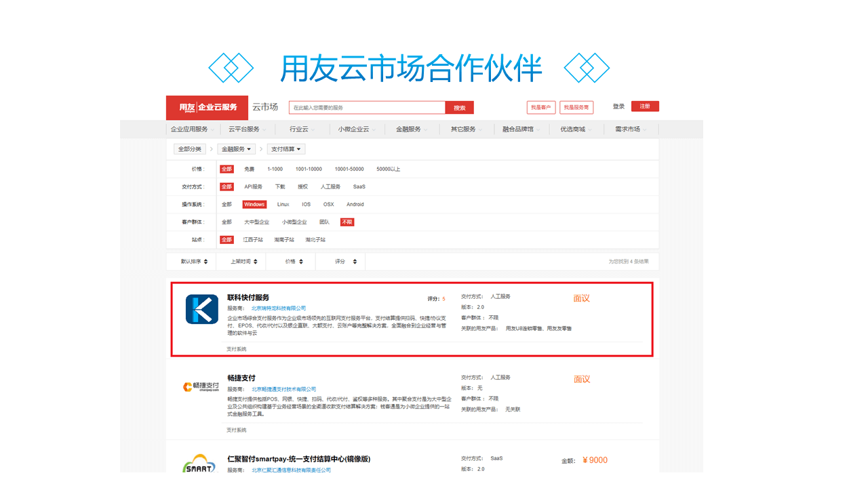Select the 大中型企业 customer filter
Screen dimensions: 868x488
pyautogui.click(x=257, y=222)
